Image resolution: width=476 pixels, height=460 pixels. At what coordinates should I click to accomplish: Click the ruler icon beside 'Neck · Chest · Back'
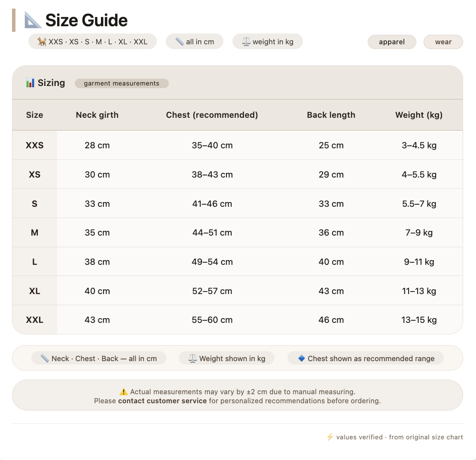click(45, 359)
